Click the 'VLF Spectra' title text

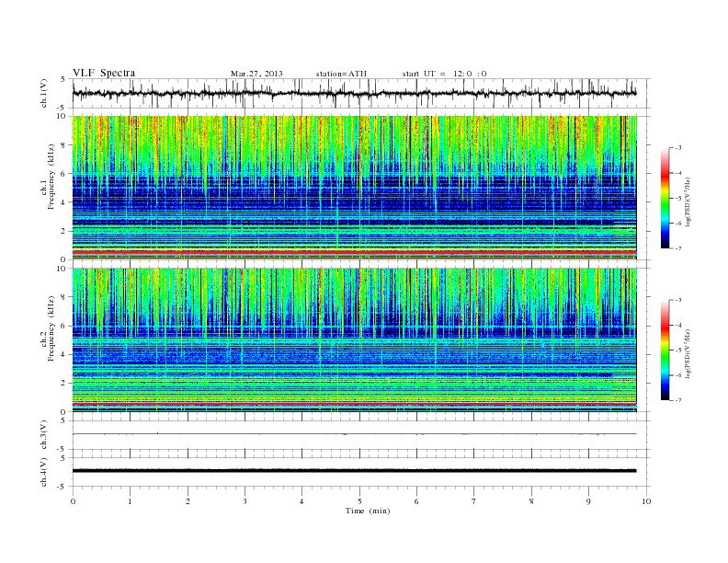(x=104, y=73)
